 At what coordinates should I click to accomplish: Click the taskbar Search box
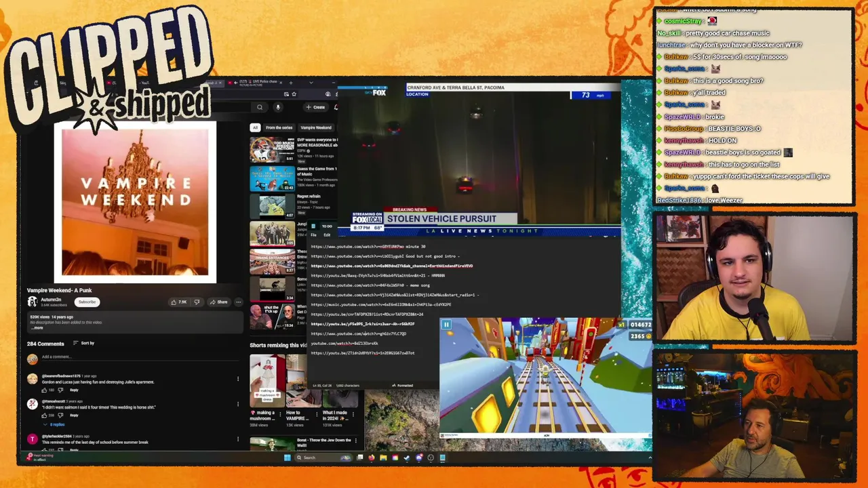(x=323, y=457)
